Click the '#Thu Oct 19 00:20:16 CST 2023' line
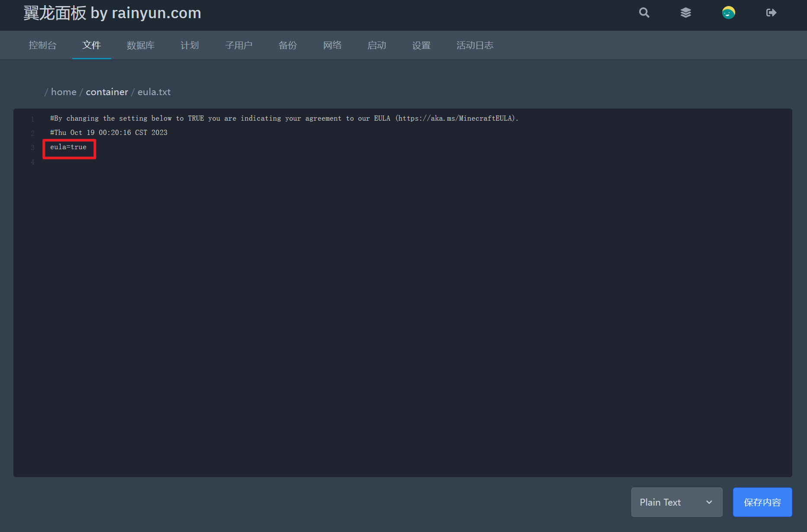This screenshot has height=532, width=807. [109, 132]
